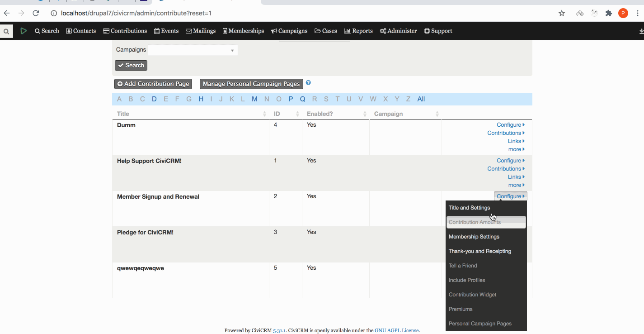Image resolution: width=644 pixels, height=334 pixels.
Task: Open the Chrome profile avatar
Action: (x=623, y=13)
